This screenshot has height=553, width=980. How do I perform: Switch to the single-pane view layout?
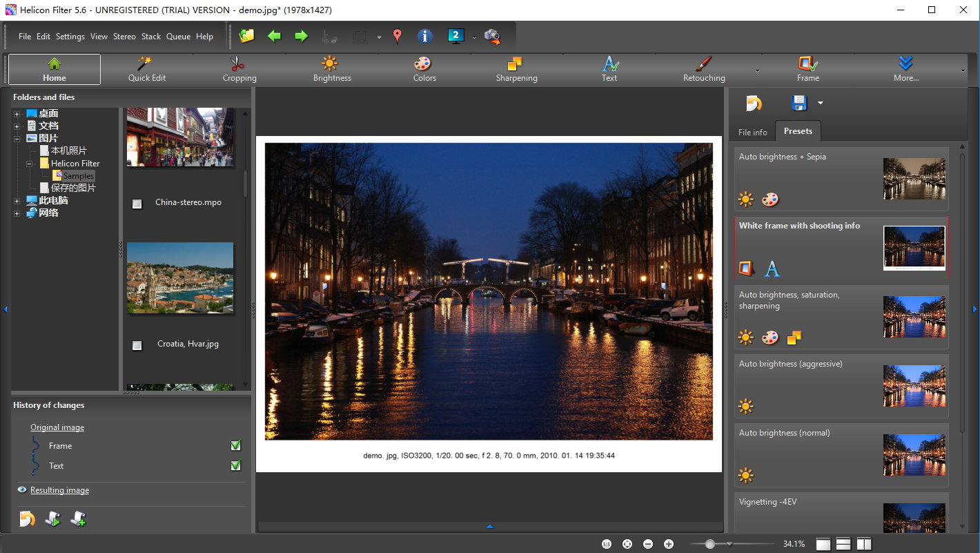click(823, 544)
